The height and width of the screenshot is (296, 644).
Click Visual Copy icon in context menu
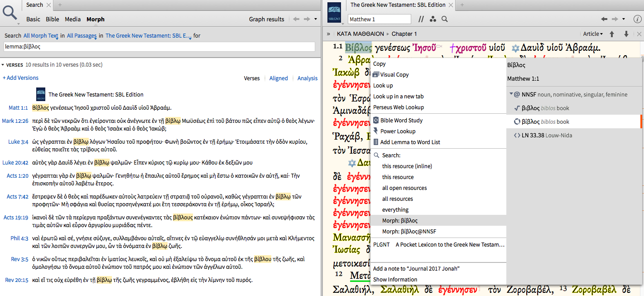(x=376, y=75)
